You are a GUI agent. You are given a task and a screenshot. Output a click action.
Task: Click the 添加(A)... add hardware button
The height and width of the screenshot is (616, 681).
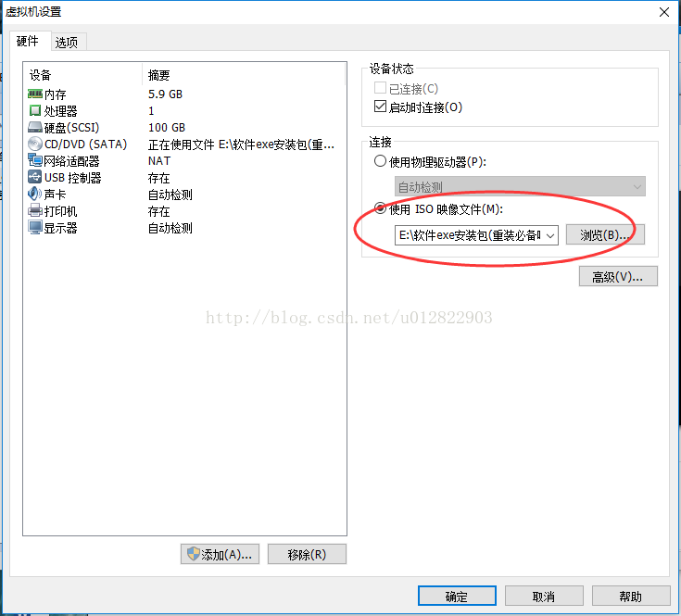click(x=220, y=554)
